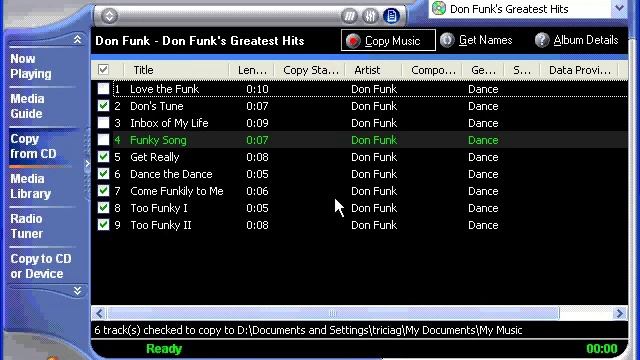Open the Radio Tuner tab
This screenshot has width=640, height=360.
(27, 226)
